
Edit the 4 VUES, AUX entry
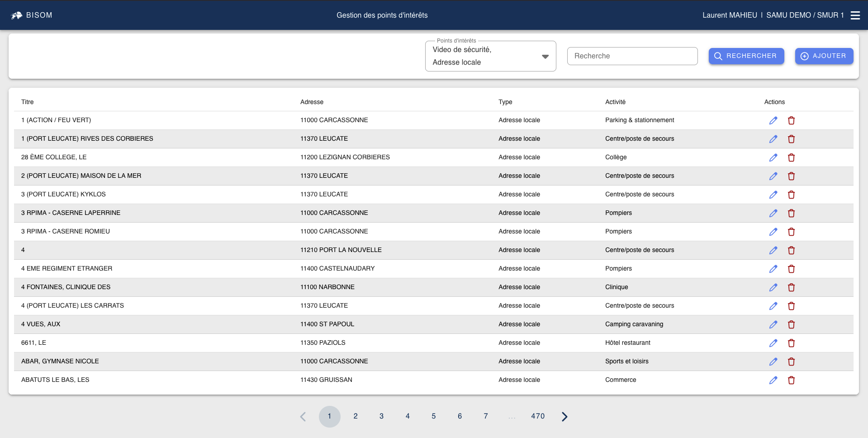pos(773,324)
